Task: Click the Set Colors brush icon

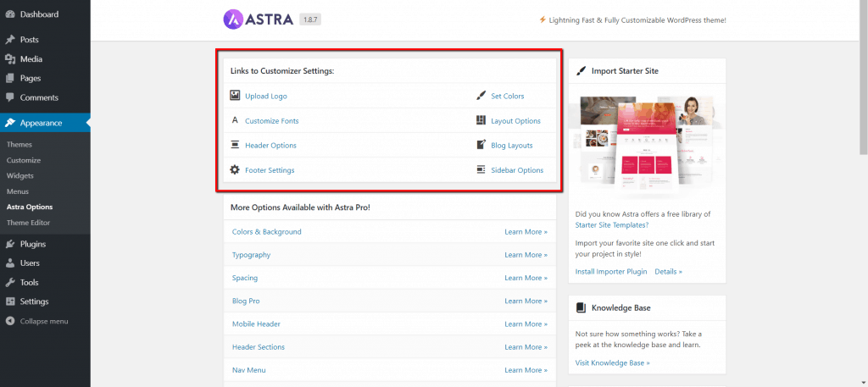Action: tap(481, 96)
